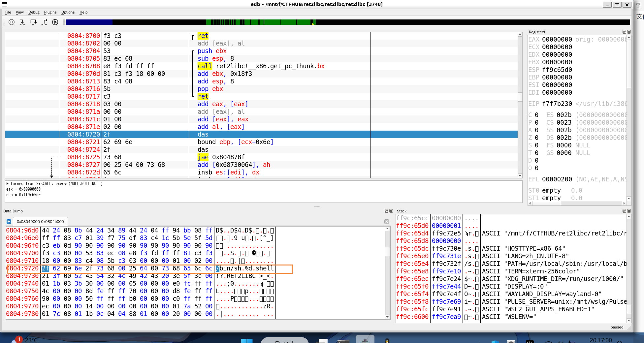Screen dimensions: 644x343
Task: Add a new Data Dump tab
Action: [x=9, y=222]
